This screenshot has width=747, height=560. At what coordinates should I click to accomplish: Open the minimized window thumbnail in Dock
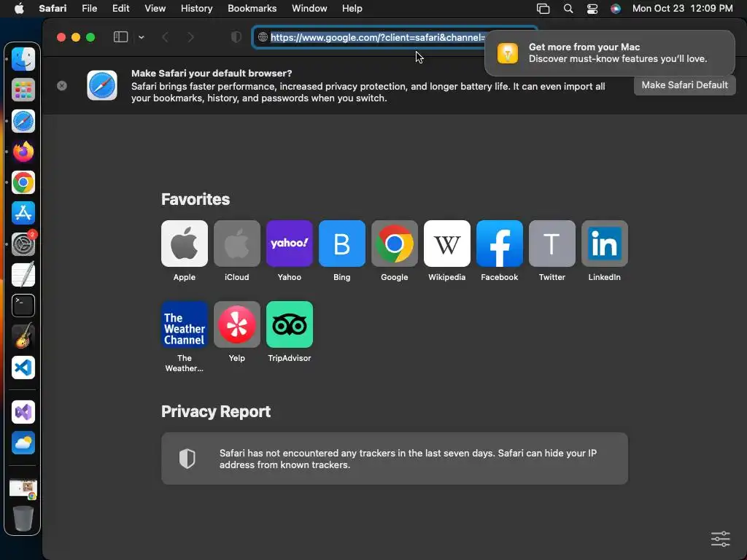(x=23, y=489)
